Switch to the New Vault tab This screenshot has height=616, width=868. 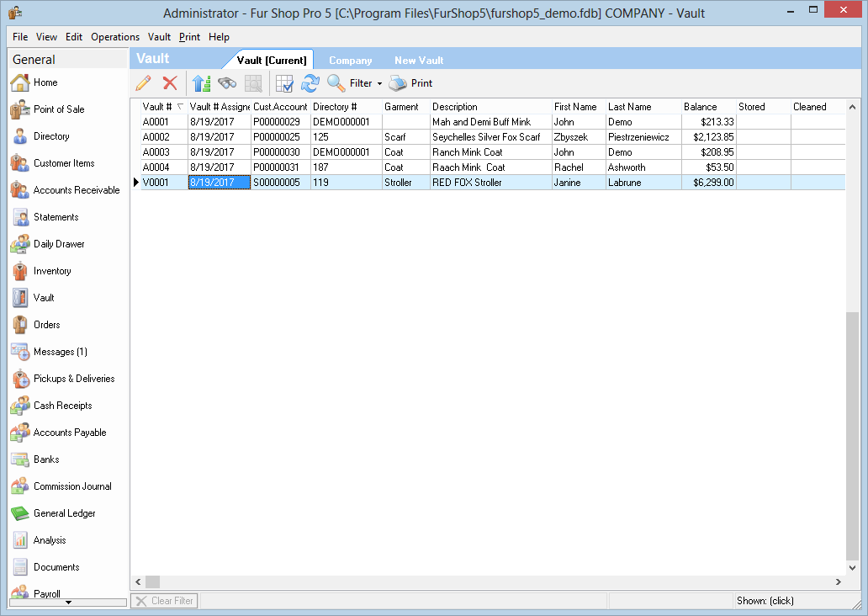click(419, 61)
